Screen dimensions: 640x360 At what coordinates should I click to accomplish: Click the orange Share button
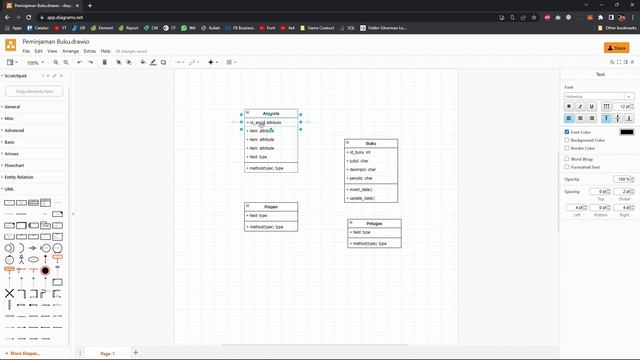pos(616,48)
